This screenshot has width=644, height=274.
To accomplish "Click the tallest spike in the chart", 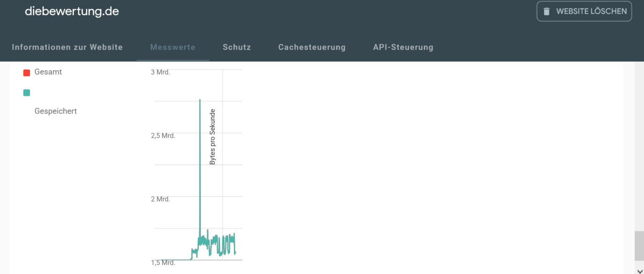I will click(200, 100).
